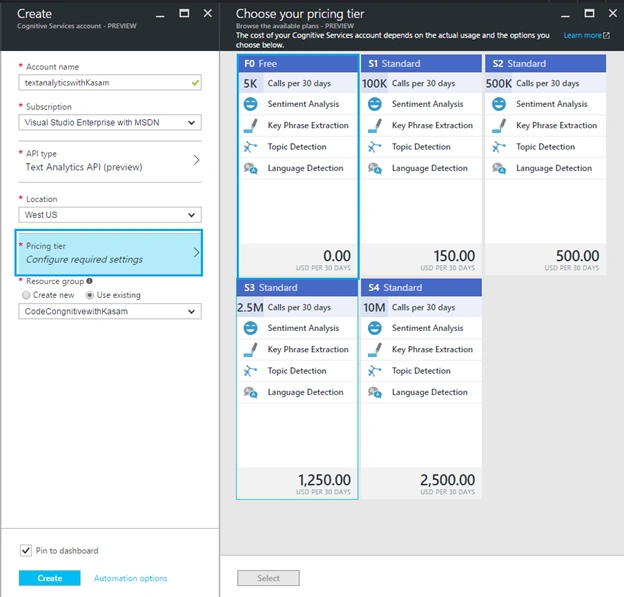Select the S1 Standard tier header

click(x=421, y=64)
